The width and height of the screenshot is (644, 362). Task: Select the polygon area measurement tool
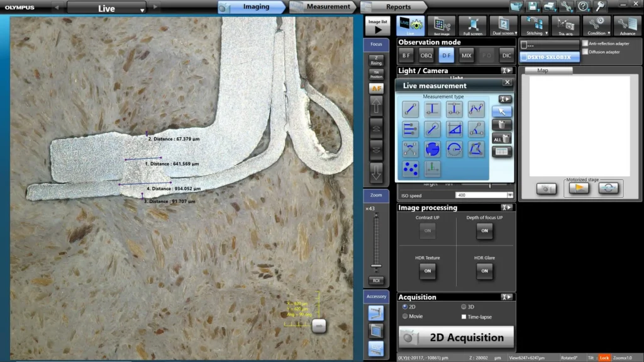(475, 149)
